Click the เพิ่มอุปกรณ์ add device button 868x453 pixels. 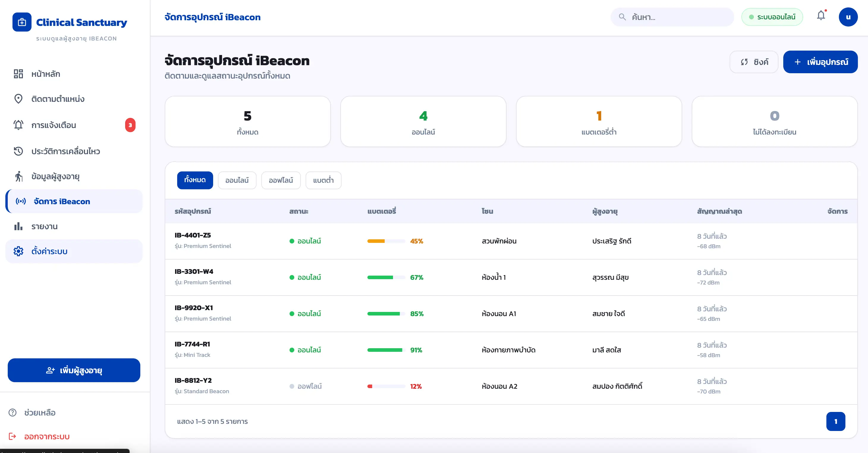(x=820, y=62)
